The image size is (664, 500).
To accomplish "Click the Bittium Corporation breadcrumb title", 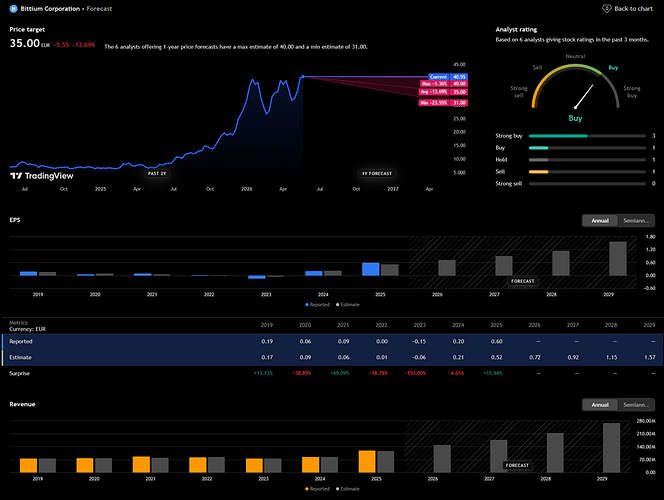I will click(x=50, y=8).
